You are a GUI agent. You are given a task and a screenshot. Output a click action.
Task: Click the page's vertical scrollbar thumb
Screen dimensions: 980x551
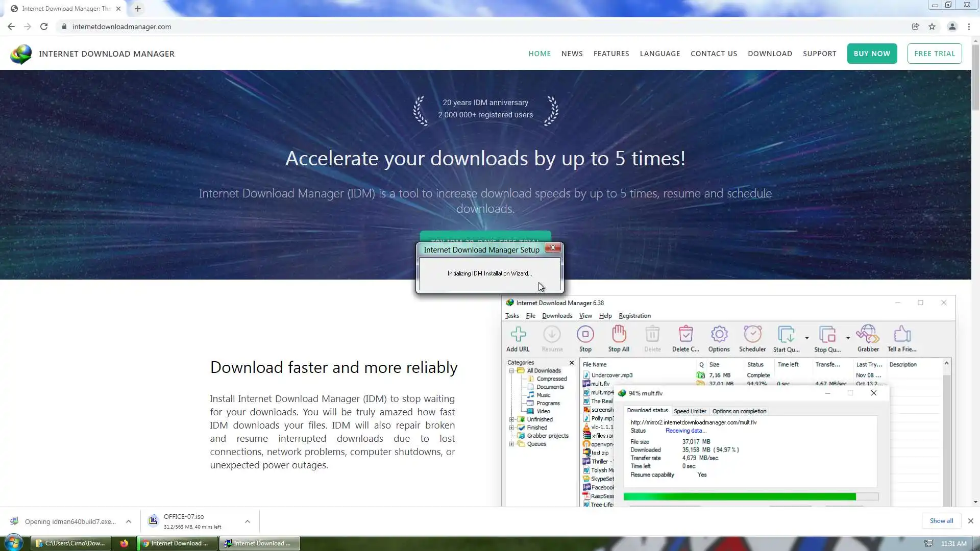pyautogui.click(x=975, y=77)
